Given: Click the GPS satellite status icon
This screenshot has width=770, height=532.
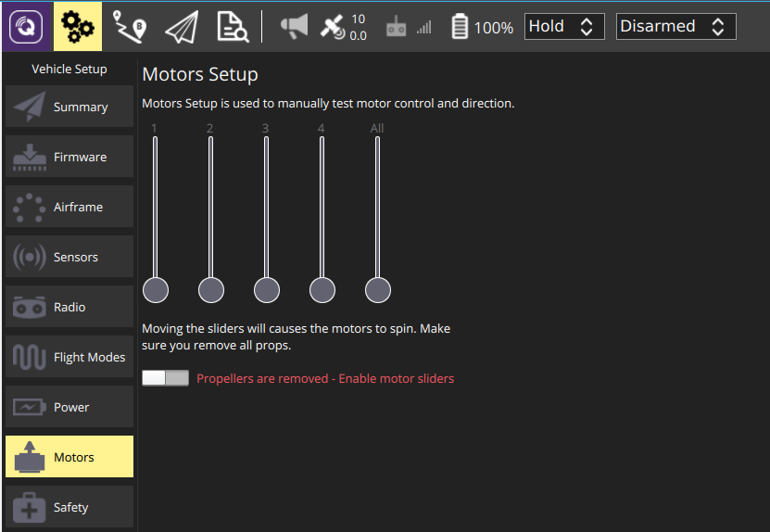Looking at the screenshot, I should pyautogui.click(x=343, y=27).
